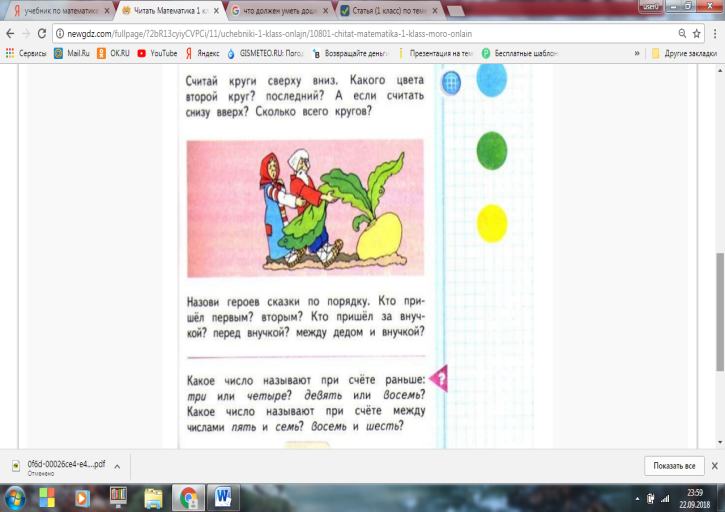Click the turnip fairy tale illustration
This screenshot has height=512, width=725.
click(305, 208)
